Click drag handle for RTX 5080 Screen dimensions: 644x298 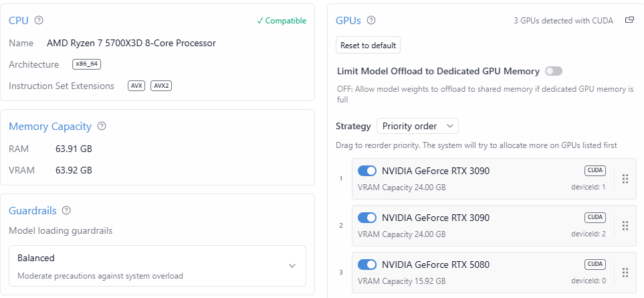point(625,273)
